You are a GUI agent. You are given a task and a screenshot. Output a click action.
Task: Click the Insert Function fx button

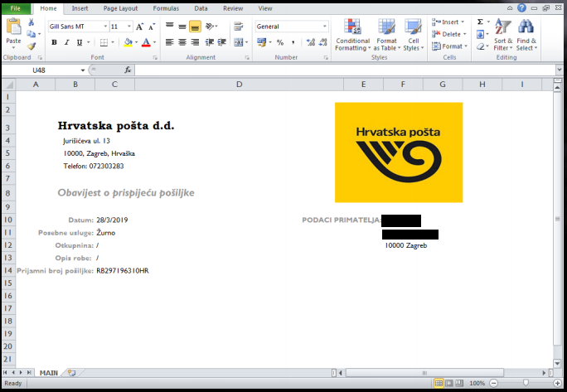(x=128, y=70)
